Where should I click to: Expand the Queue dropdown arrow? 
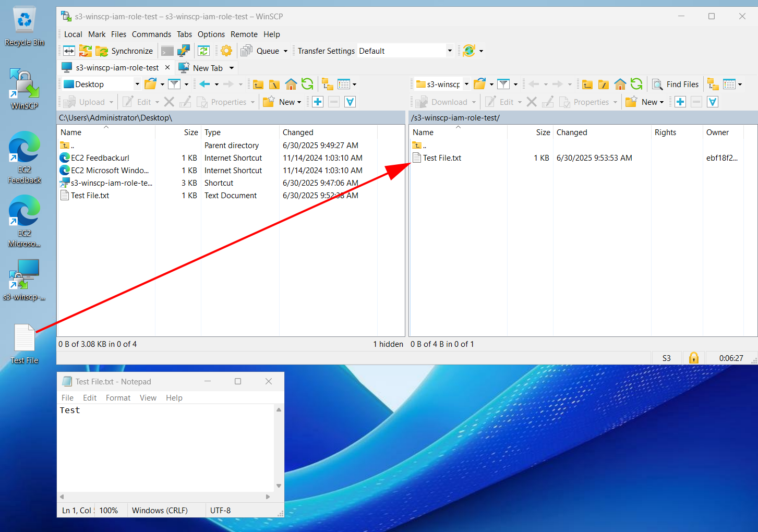point(285,51)
